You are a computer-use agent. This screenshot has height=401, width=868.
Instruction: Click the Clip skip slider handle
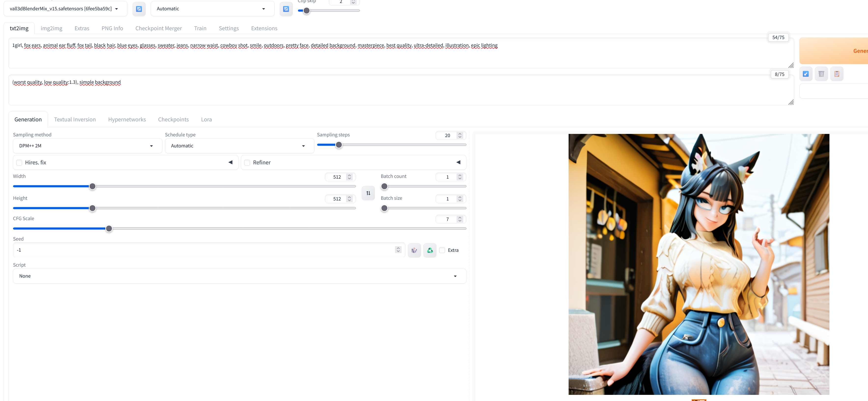click(x=306, y=11)
